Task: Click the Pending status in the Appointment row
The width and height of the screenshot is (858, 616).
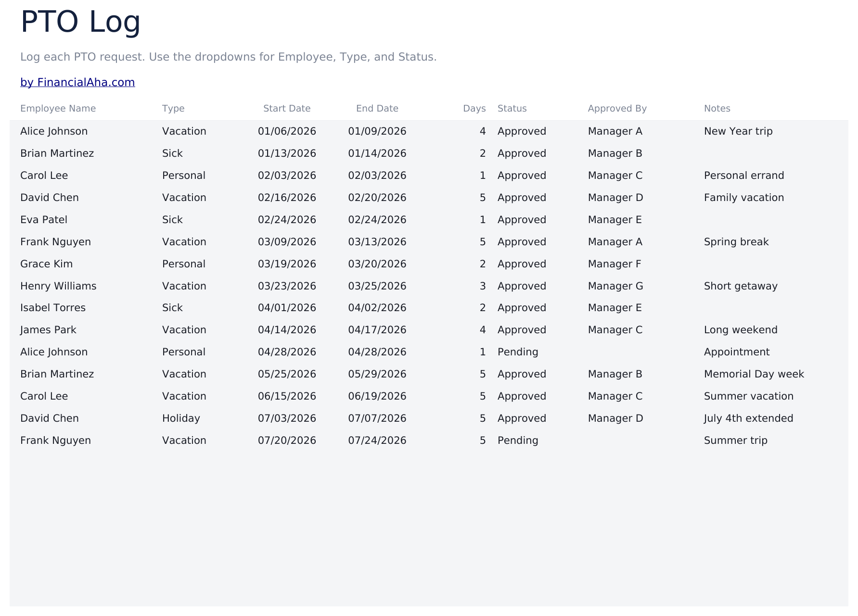Action: (x=518, y=352)
